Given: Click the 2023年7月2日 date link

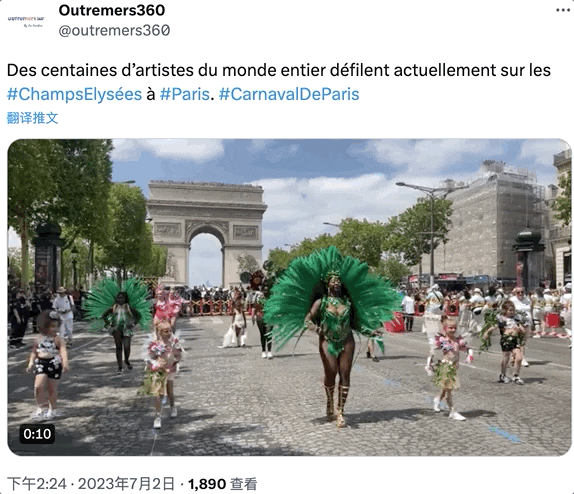Looking at the screenshot, I should pyautogui.click(x=126, y=484).
